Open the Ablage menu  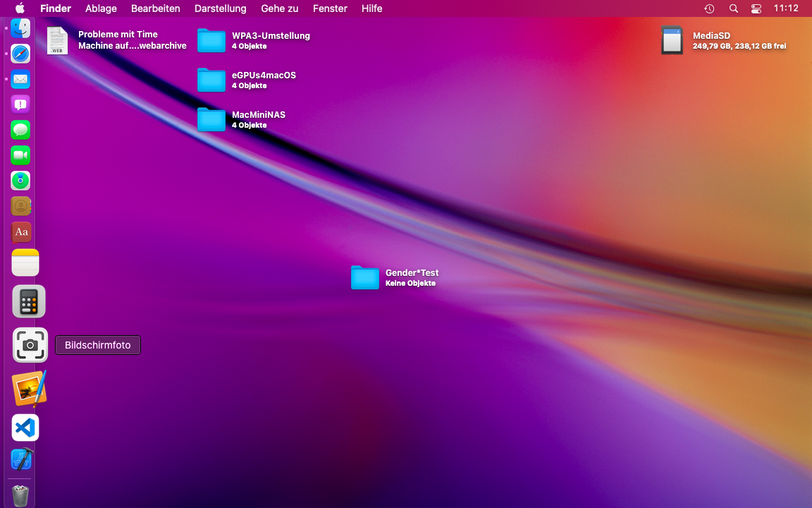point(101,8)
